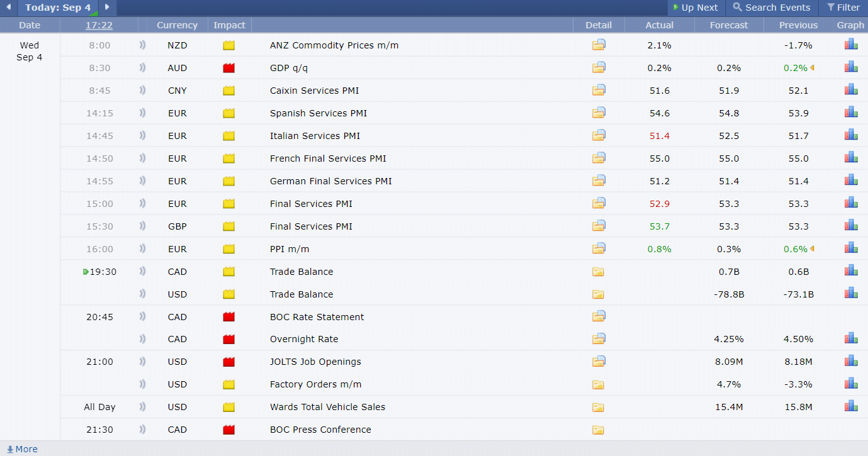Viewport: 868px width, 456px height.
Task: Open detail folder for Italian Services PMI
Action: (599, 136)
